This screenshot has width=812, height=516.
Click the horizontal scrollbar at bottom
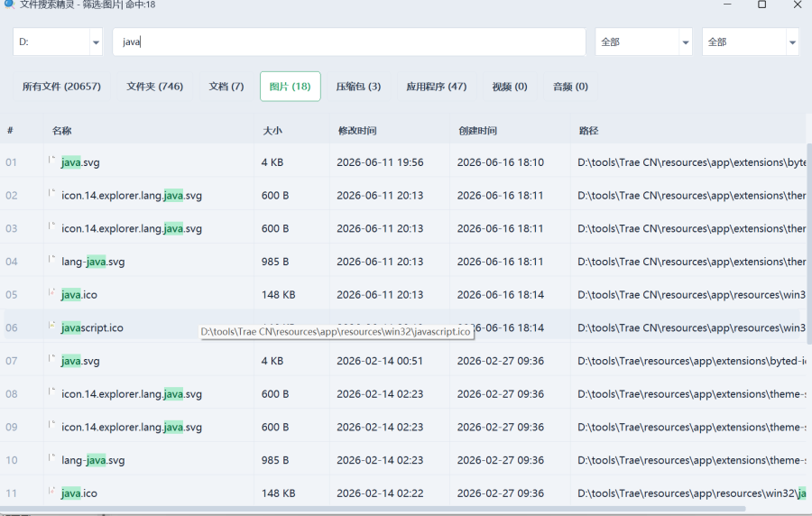coord(373,510)
